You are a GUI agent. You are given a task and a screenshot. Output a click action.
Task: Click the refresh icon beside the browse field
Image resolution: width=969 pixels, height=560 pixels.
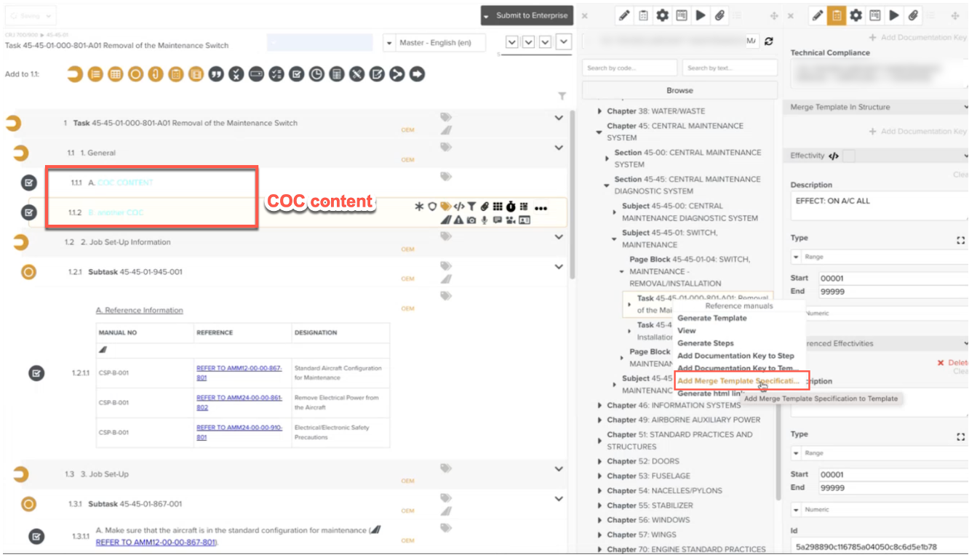pos(769,42)
